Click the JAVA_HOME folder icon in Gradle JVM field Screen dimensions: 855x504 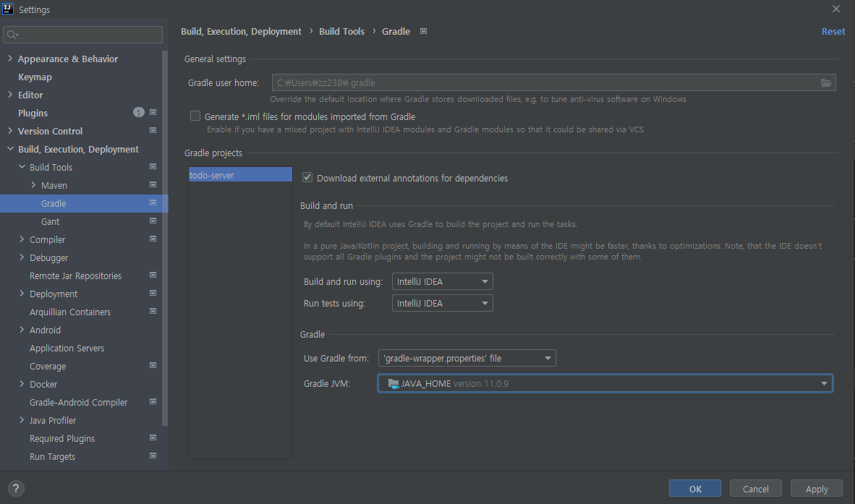[394, 383]
